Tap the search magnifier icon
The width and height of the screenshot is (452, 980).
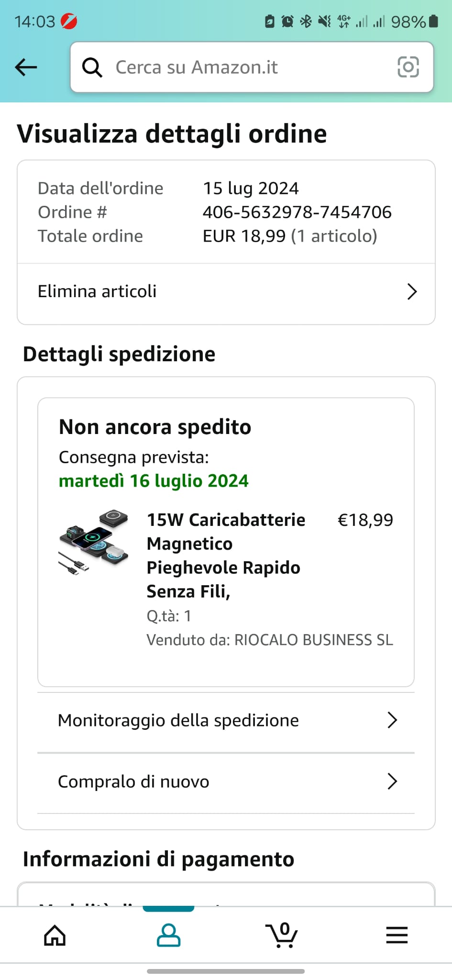point(92,67)
